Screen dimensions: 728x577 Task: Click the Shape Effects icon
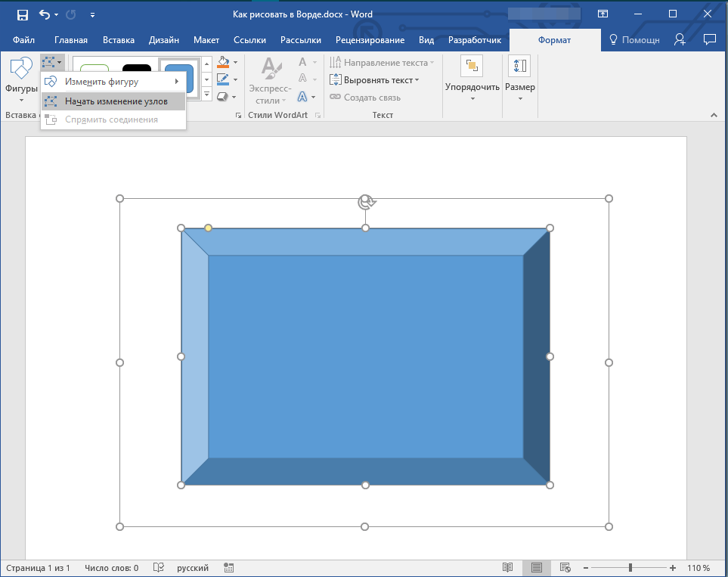coord(222,97)
